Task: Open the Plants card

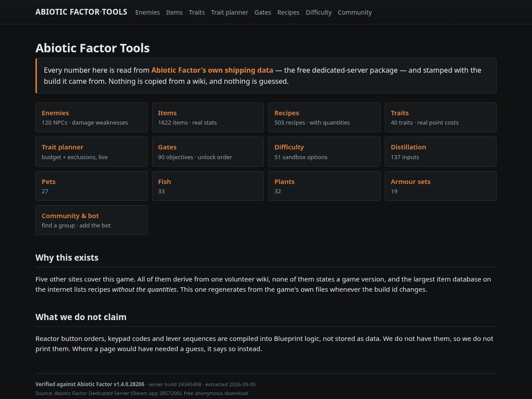Action: click(x=324, y=186)
